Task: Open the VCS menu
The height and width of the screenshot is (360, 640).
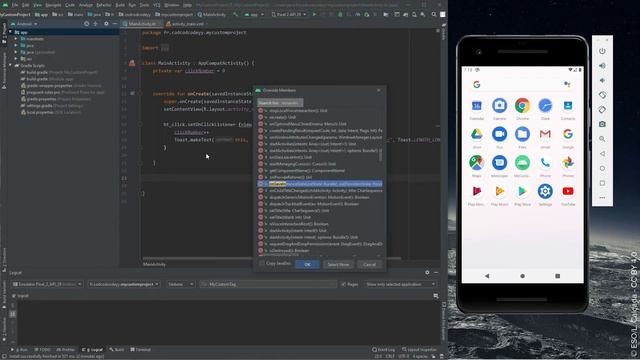Action: tap(156, 5)
